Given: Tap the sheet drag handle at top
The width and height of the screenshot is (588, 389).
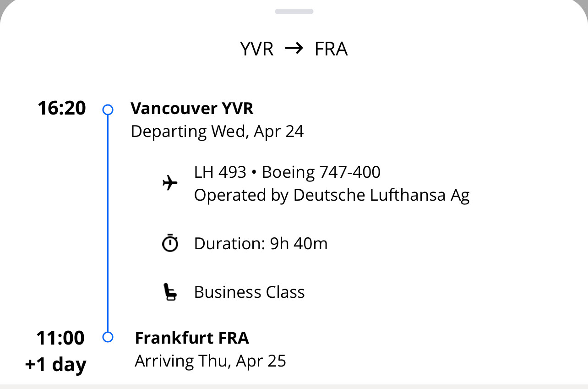Looking at the screenshot, I should click(x=294, y=11).
